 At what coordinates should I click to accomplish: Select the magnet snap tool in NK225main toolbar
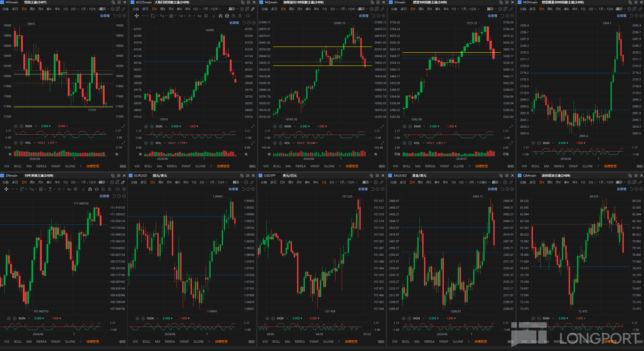[x=220, y=16]
